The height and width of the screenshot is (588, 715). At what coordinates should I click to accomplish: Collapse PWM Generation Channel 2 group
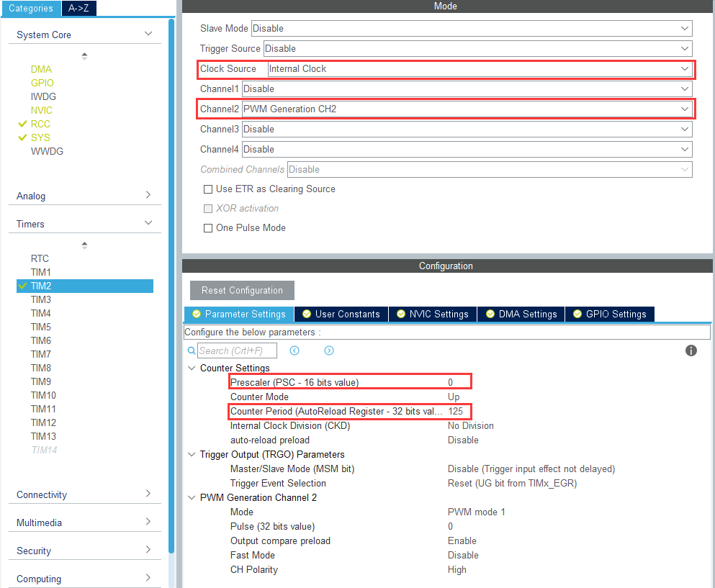[x=192, y=498]
